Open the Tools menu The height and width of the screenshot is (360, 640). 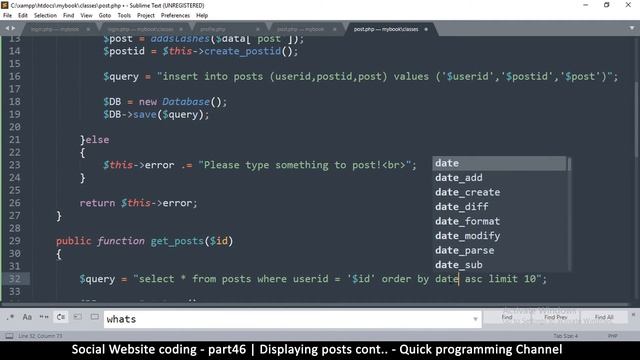(x=124, y=16)
